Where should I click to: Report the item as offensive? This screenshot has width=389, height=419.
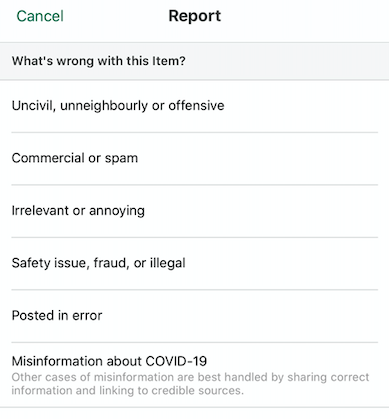pos(194,106)
